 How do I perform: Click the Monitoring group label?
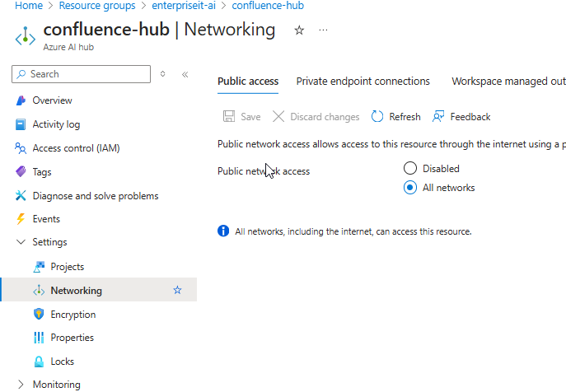(x=57, y=385)
